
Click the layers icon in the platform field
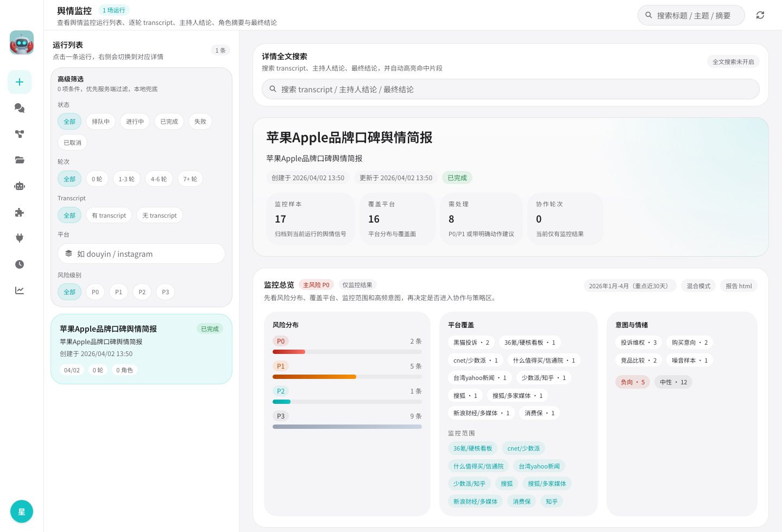click(x=68, y=254)
